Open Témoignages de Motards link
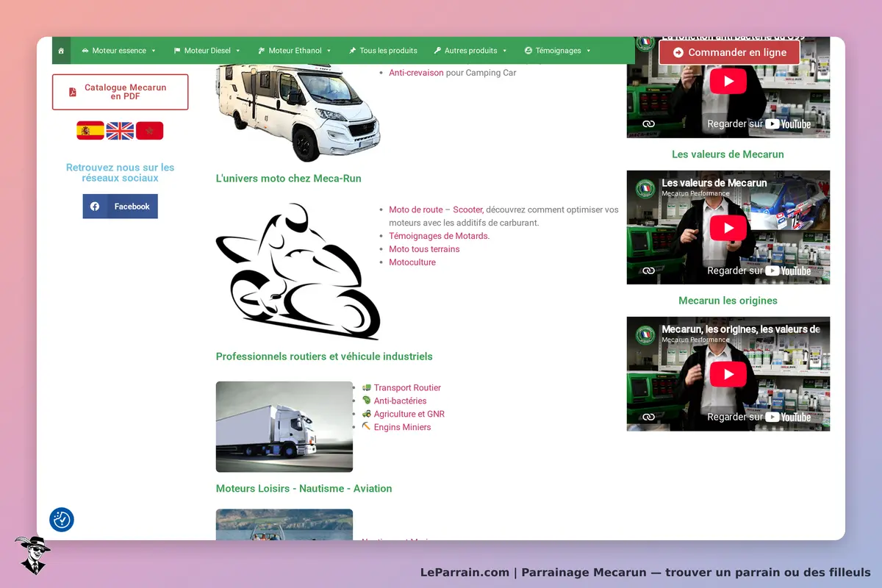The width and height of the screenshot is (882, 588). click(439, 236)
